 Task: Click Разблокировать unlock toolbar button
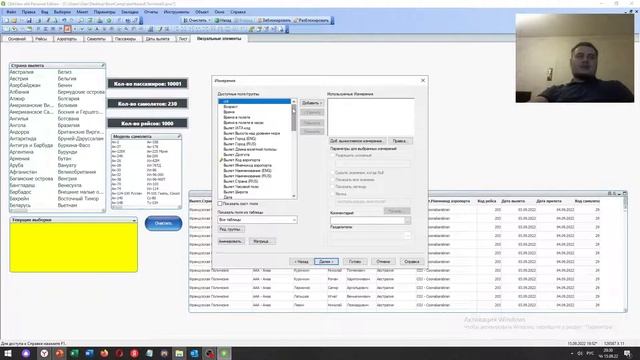coord(311,20)
